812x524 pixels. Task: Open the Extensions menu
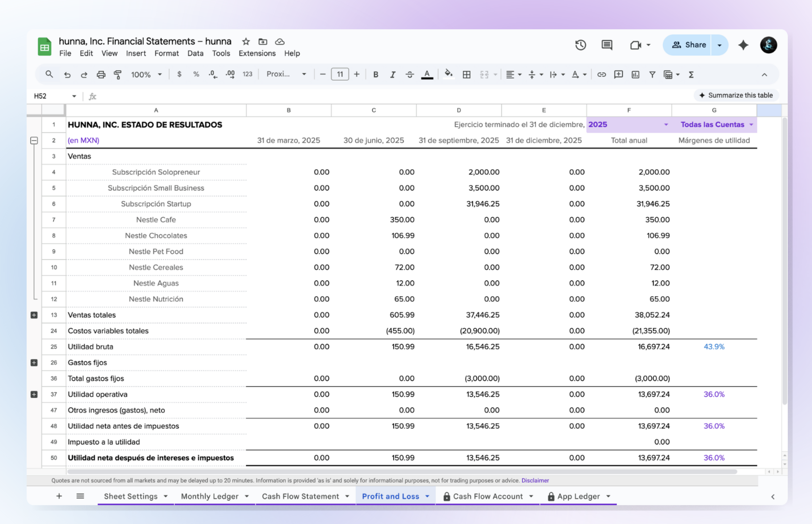257,53
